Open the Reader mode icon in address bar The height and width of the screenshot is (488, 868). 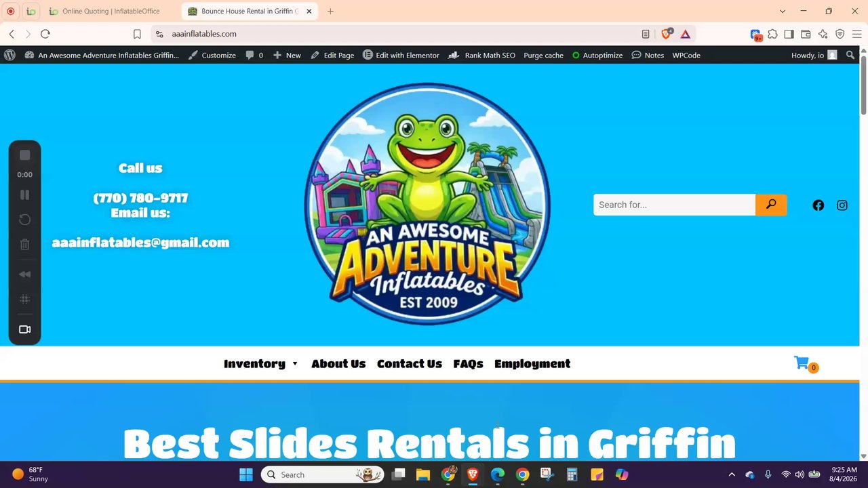click(x=646, y=34)
